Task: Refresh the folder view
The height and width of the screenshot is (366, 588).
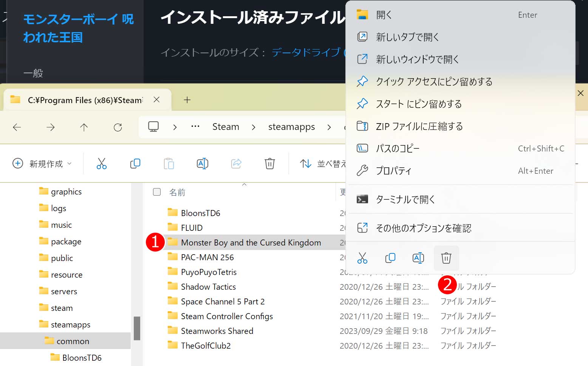Action: 118,127
